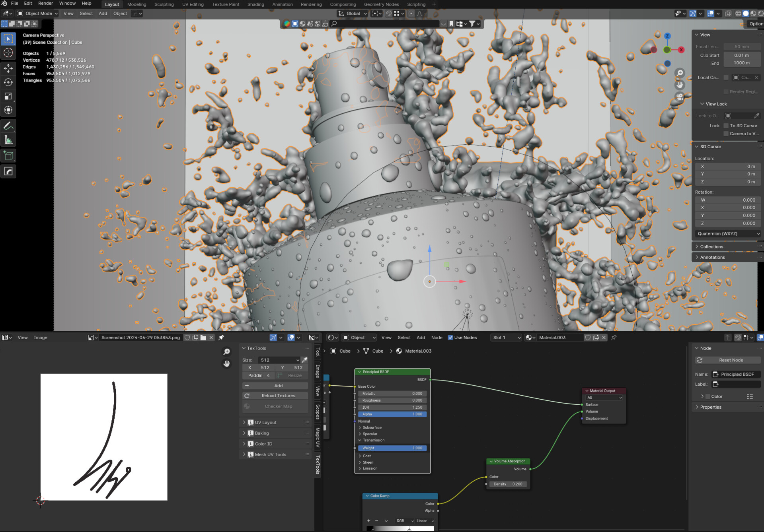Select the Move tool in the toolbar

point(8,68)
